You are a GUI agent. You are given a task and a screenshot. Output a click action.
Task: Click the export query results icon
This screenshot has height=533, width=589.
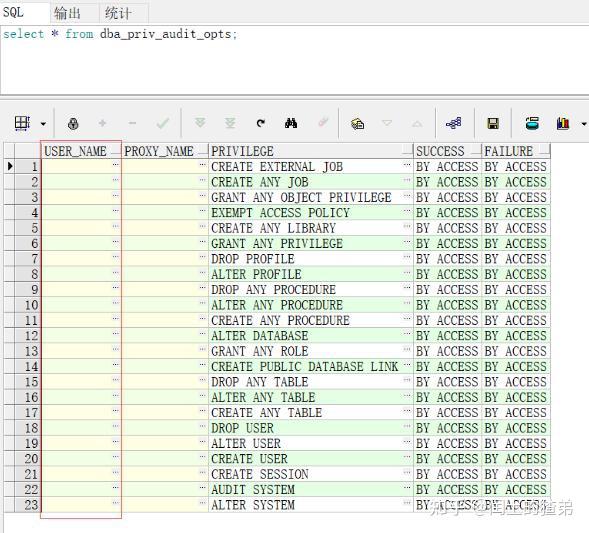pos(532,123)
